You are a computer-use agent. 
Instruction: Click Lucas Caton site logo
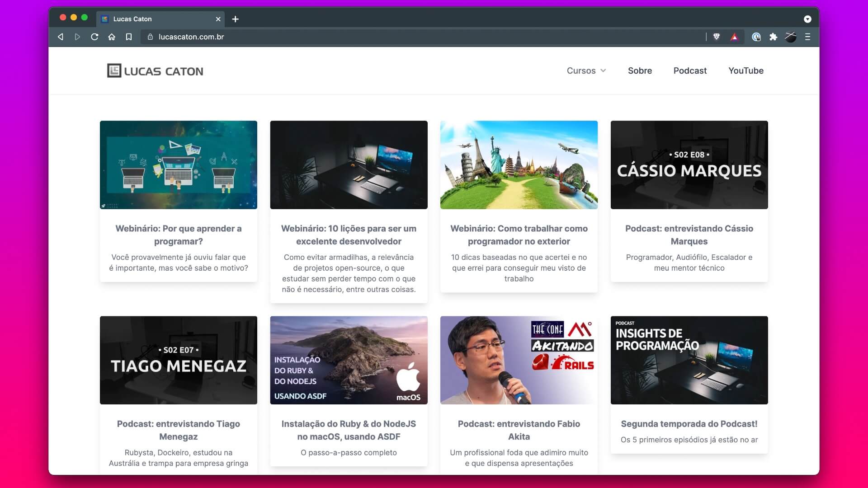coord(155,71)
